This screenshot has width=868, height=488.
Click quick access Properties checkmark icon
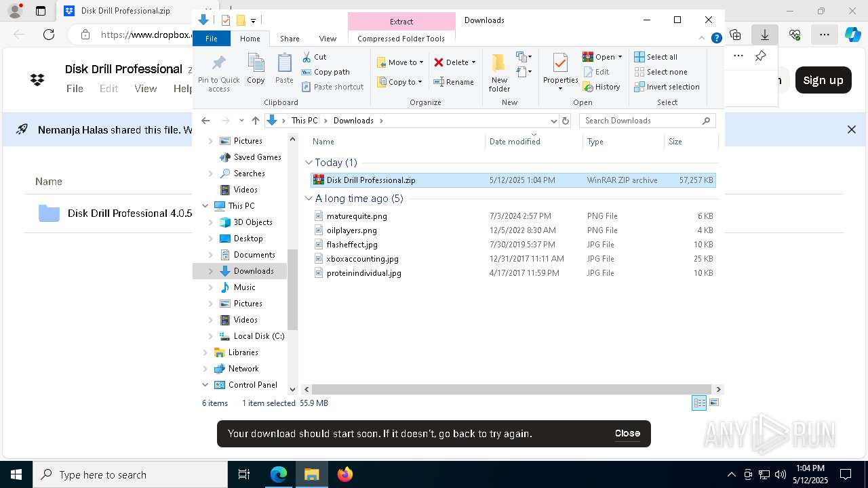pyautogui.click(x=226, y=20)
